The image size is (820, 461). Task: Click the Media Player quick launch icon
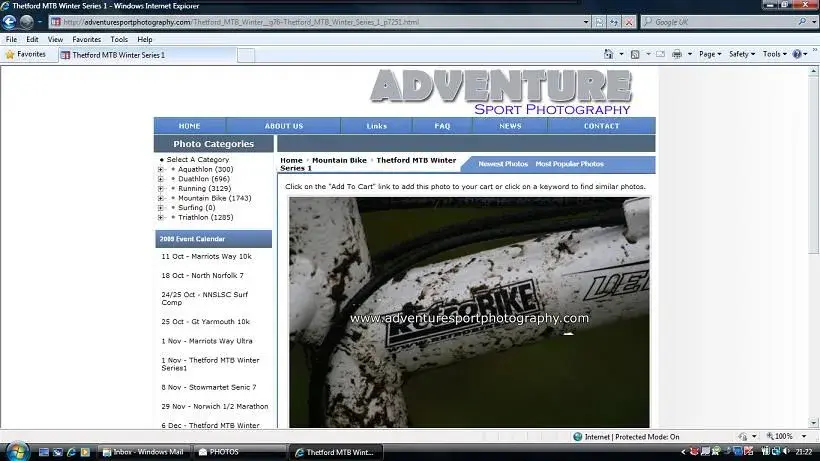click(85, 452)
